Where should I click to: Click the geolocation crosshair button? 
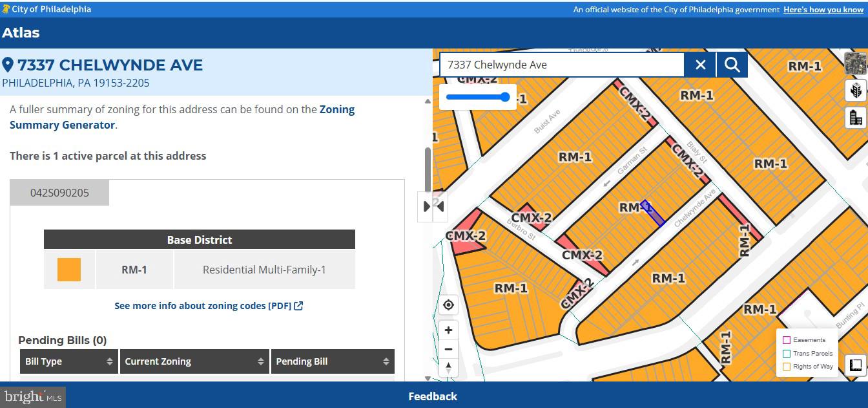coord(448,305)
